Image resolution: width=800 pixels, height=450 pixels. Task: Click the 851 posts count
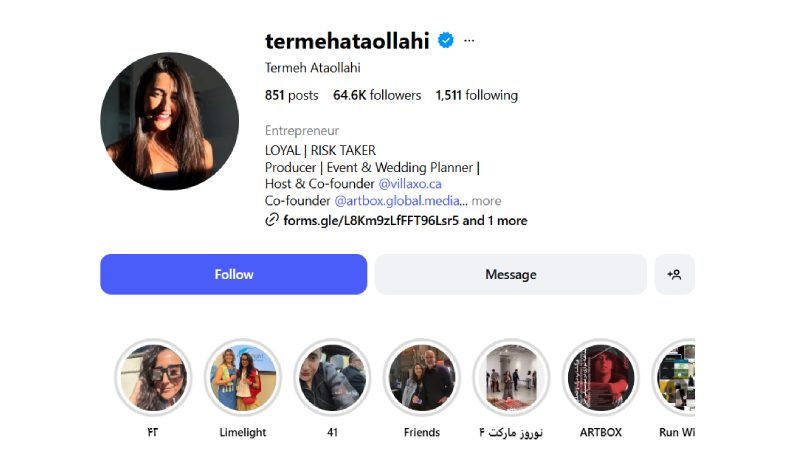[291, 95]
